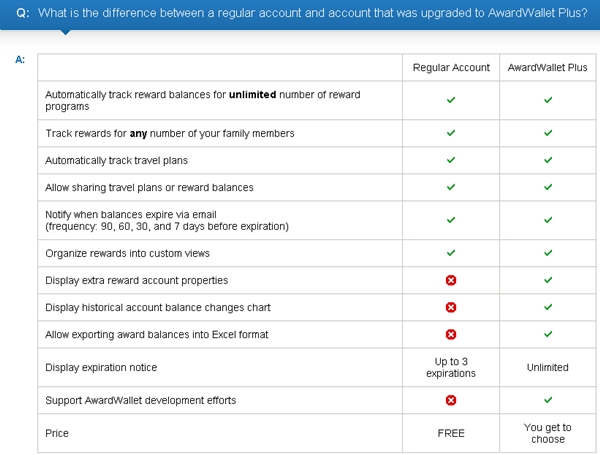Click Regular Account checkmark for track travel plans

[451, 160]
